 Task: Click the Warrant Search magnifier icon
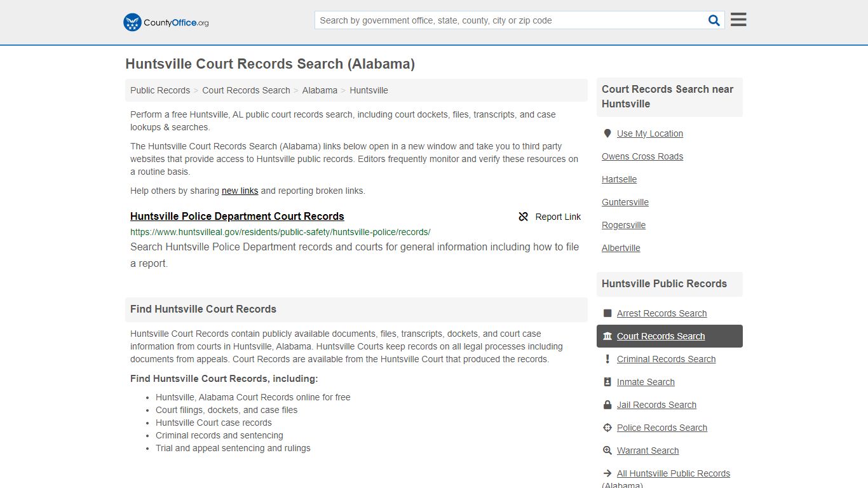(607, 451)
